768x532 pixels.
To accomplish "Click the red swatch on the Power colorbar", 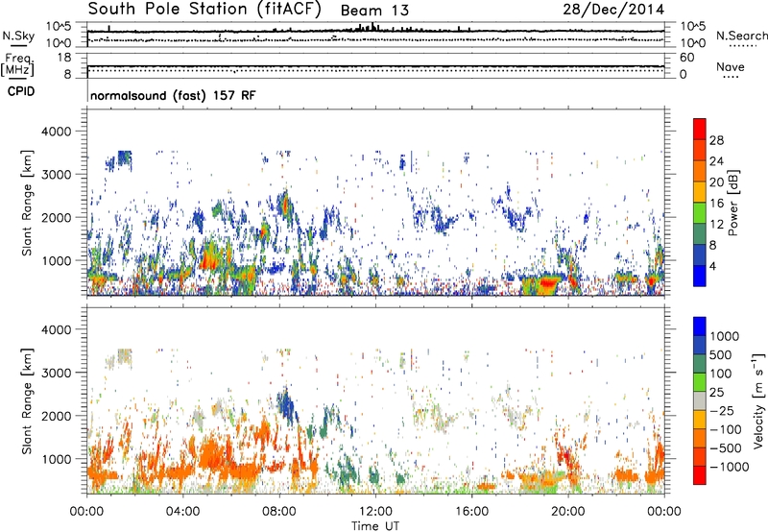I will [700, 129].
